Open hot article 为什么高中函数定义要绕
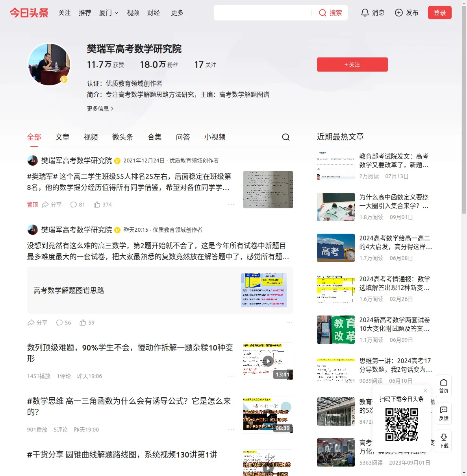 [394, 201]
